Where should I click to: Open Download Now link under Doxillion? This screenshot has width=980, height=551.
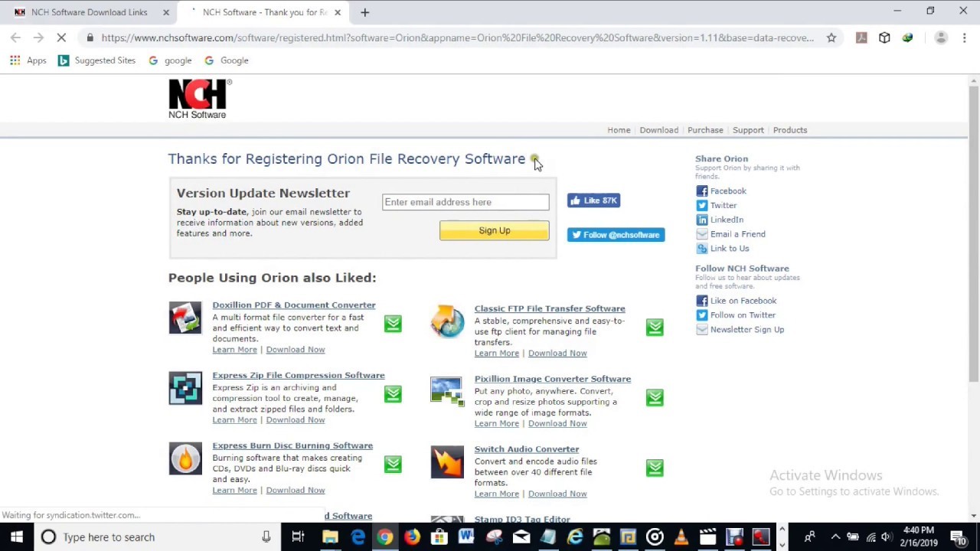(x=295, y=350)
